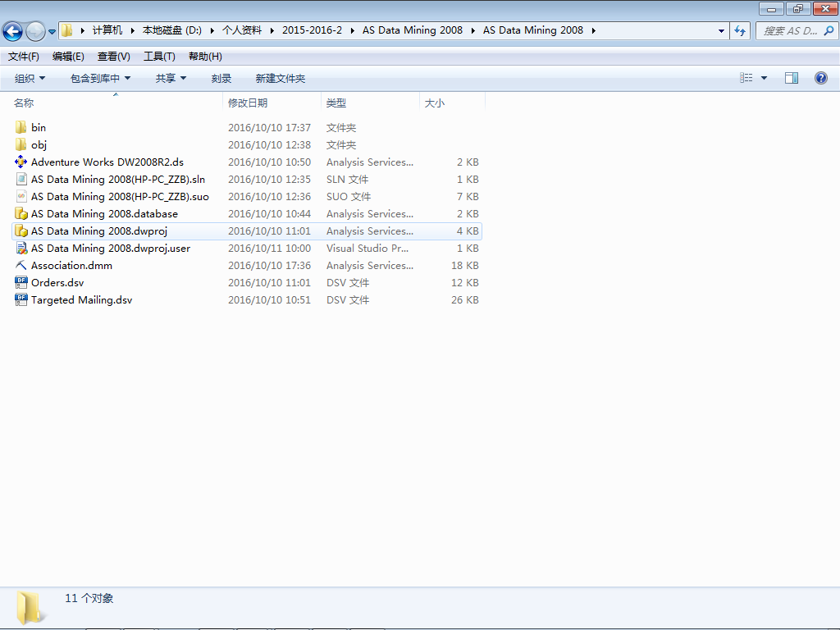Select Adventure Works DW2008R2.ds file icon
The image size is (840, 630).
pos(21,162)
